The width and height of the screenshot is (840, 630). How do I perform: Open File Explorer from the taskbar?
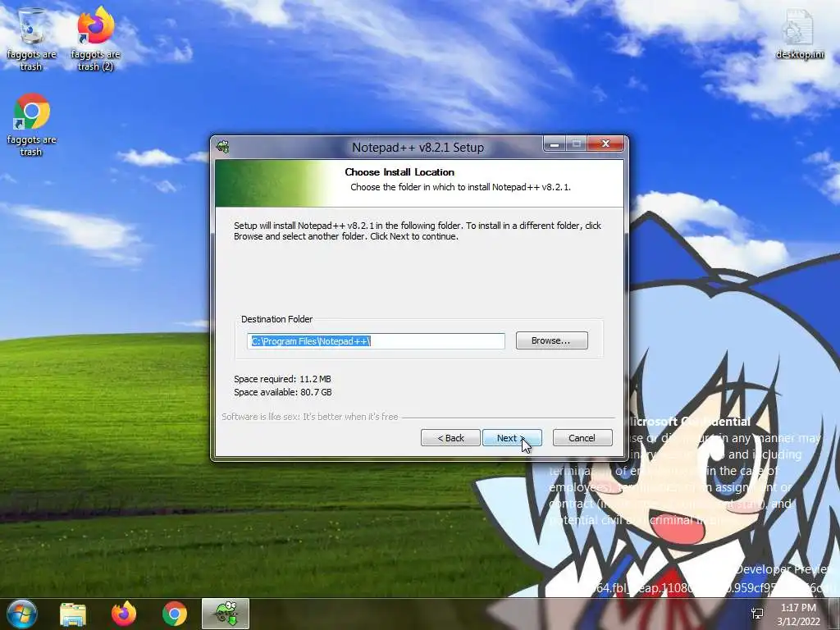(73, 614)
